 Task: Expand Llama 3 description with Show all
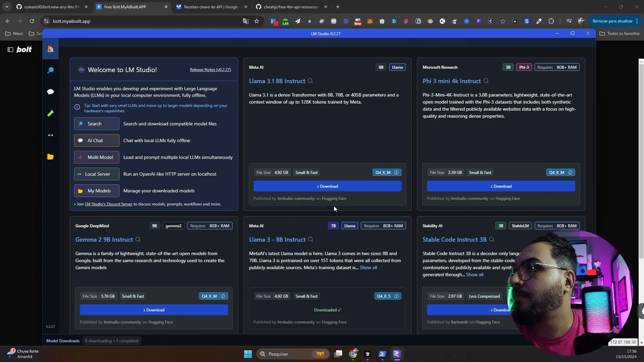pos(368,268)
